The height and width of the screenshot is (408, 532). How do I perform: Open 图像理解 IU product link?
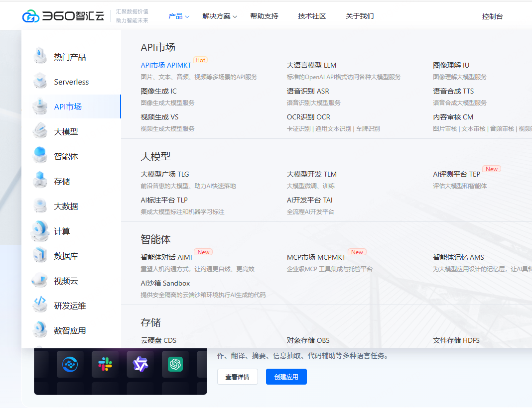coord(451,65)
